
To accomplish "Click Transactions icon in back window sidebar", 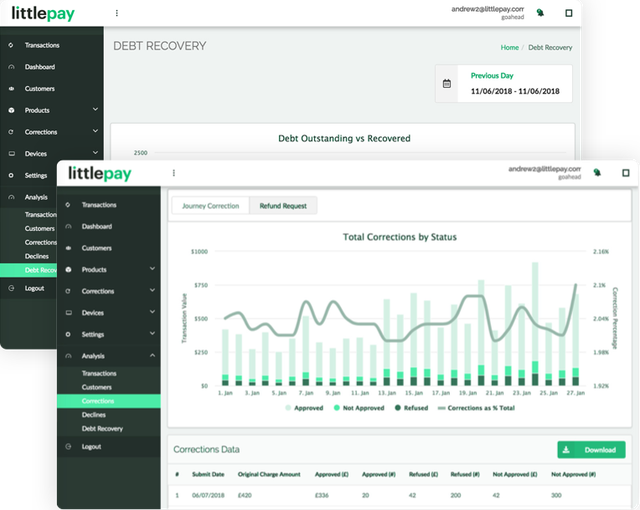I will click(x=11, y=45).
